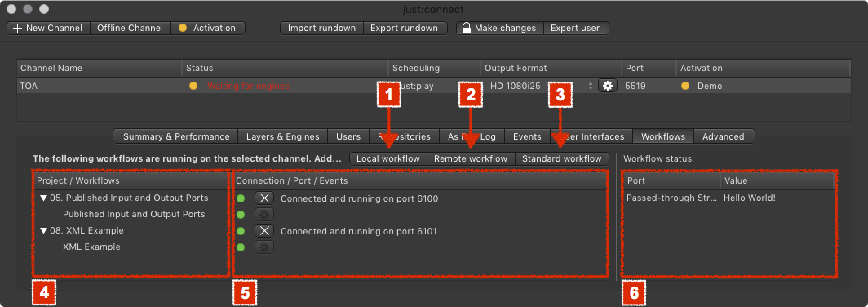Click the gear icon for XML Example workflow
Image resolution: width=868 pixels, height=307 pixels.
(x=264, y=247)
